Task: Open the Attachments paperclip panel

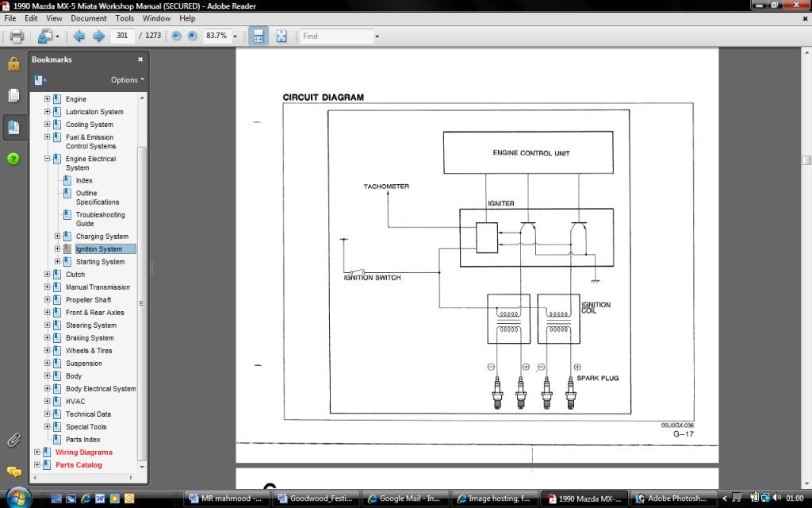Action: (13, 440)
